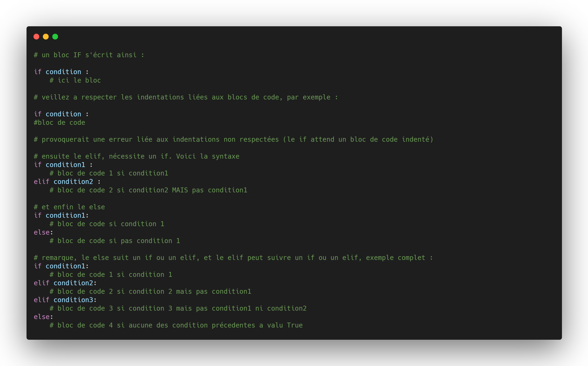Place cursor on "# ici le bloc" comment

pyautogui.click(x=75, y=80)
